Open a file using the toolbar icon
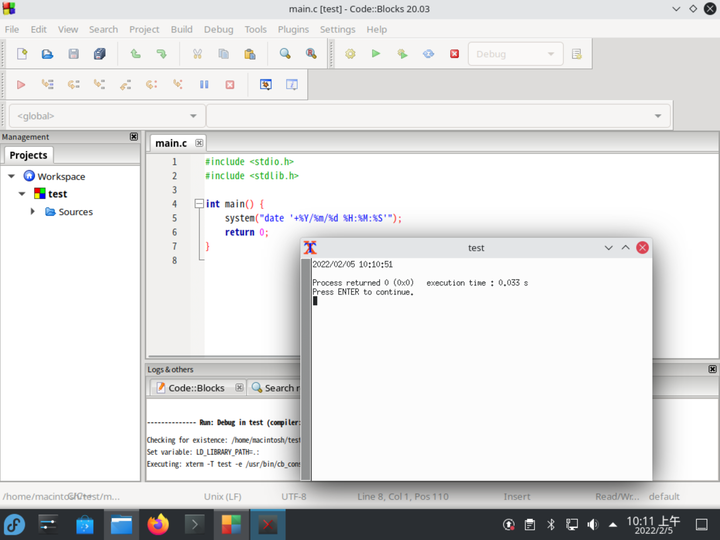The width and height of the screenshot is (720, 540). click(47, 54)
